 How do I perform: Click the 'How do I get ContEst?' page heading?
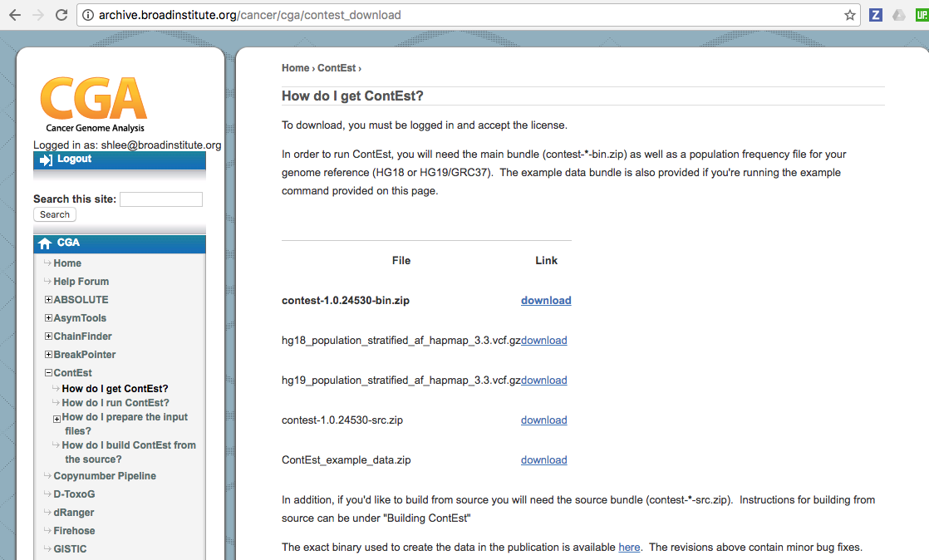(x=352, y=96)
